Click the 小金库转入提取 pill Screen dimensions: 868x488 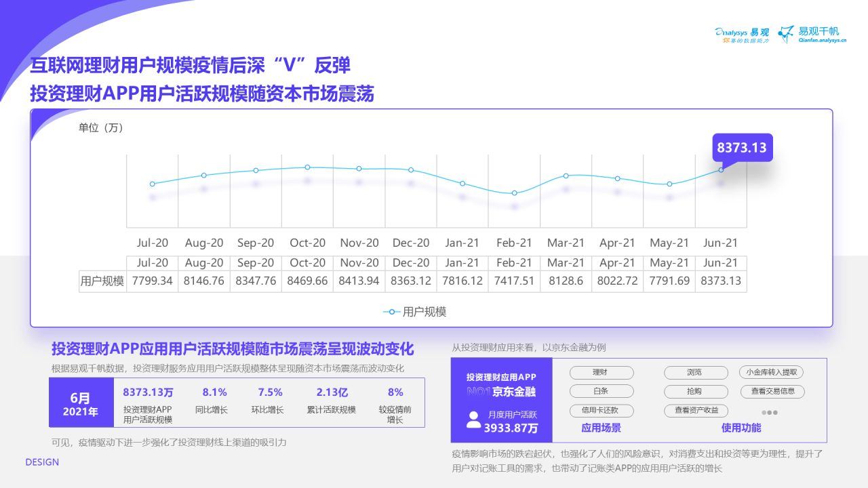pyautogui.click(x=772, y=372)
